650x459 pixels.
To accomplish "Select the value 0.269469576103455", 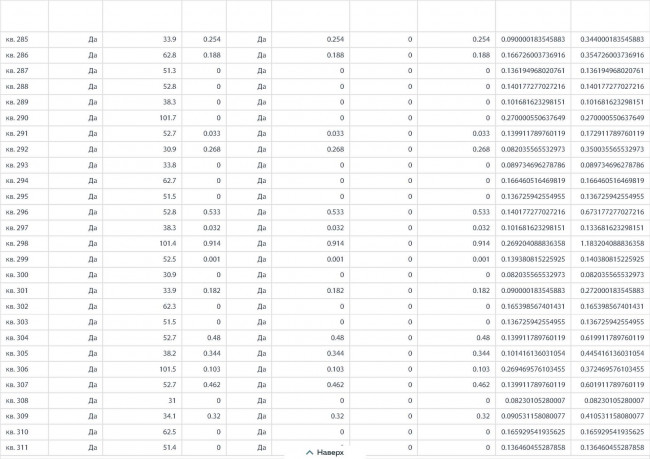I will (x=533, y=369).
